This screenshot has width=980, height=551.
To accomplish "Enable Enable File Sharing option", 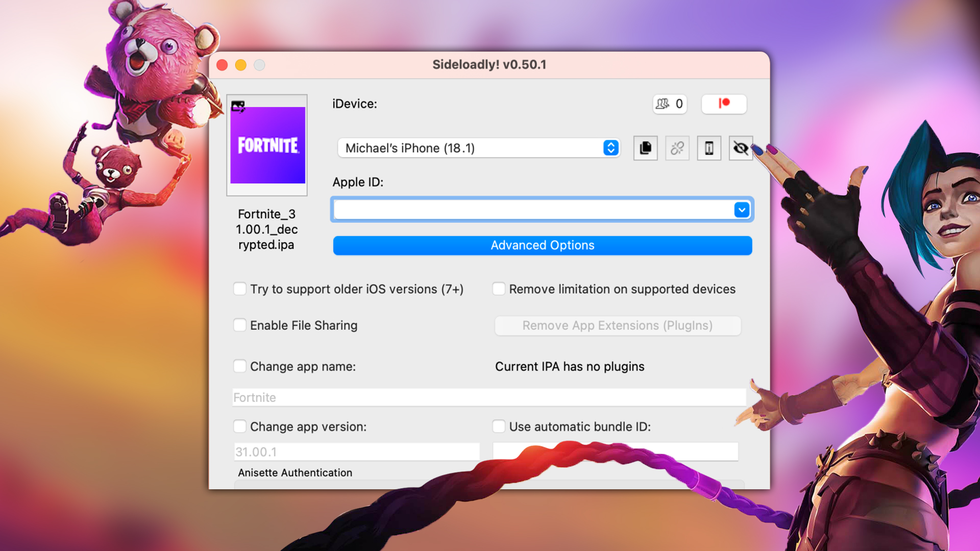I will tap(240, 327).
